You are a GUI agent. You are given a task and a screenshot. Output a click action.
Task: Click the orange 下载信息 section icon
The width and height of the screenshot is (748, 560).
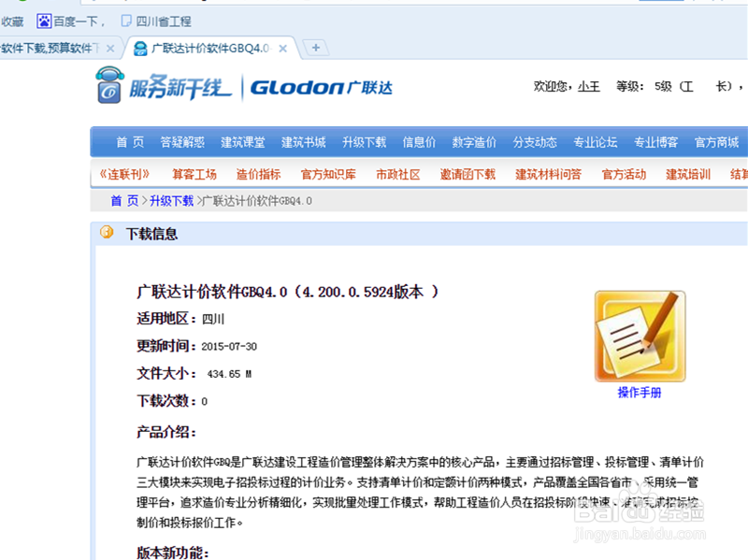pyautogui.click(x=107, y=232)
